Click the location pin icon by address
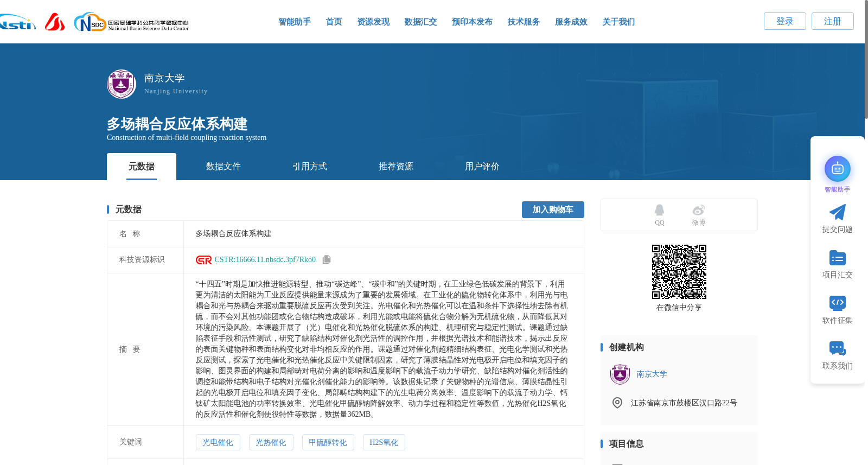 coord(617,403)
